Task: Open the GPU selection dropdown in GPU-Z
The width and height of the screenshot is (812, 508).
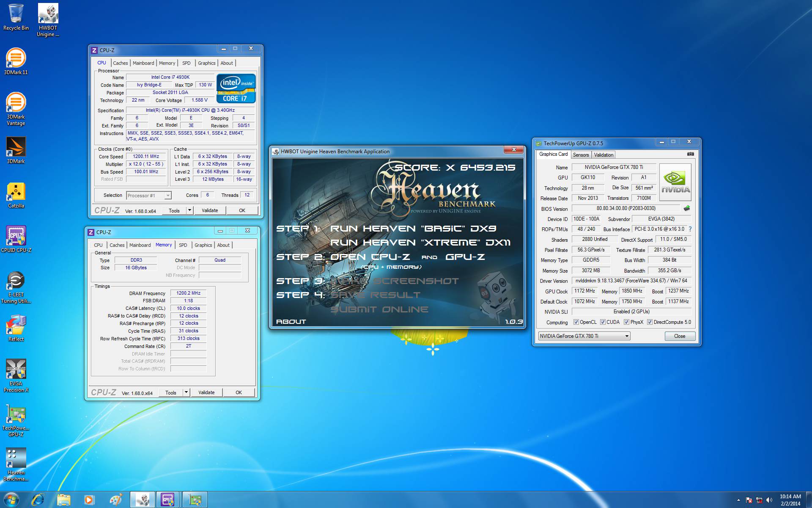Action: coord(584,336)
